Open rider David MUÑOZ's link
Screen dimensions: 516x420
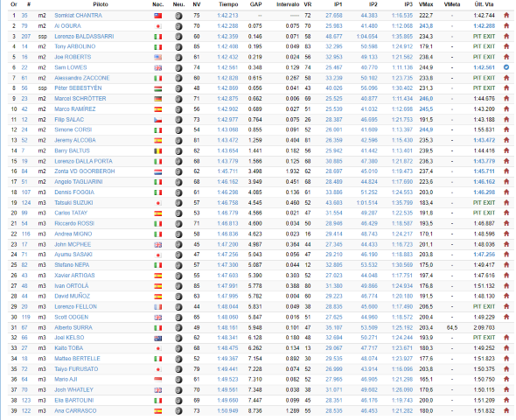tap(72, 297)
